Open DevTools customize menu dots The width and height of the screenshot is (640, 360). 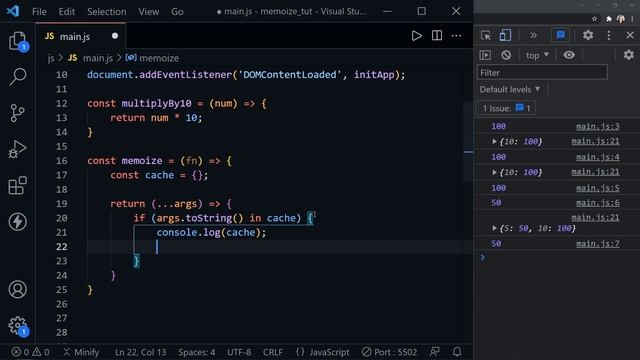(609, 35)
